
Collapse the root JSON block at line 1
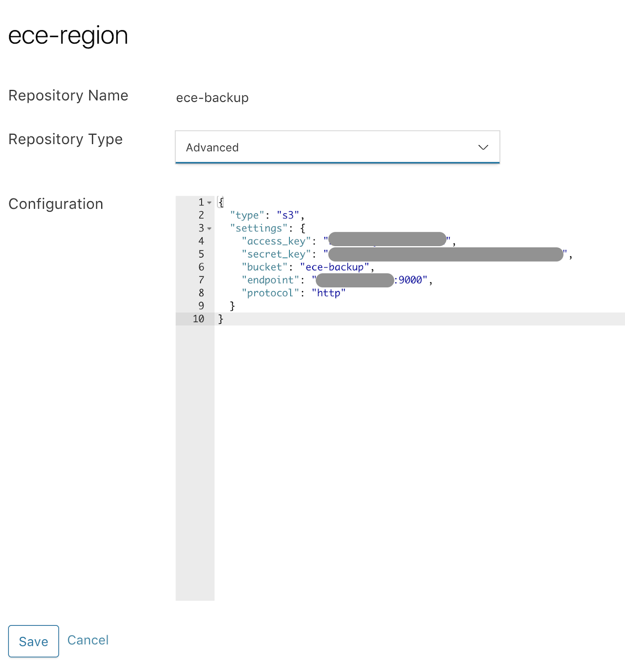point(209,202)
